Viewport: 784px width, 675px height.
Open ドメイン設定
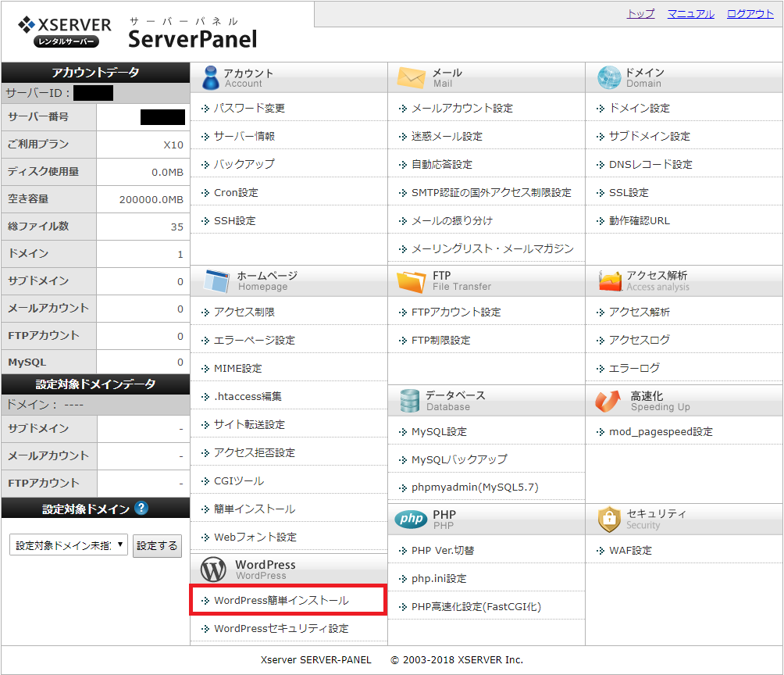click(x=639, y=108)
